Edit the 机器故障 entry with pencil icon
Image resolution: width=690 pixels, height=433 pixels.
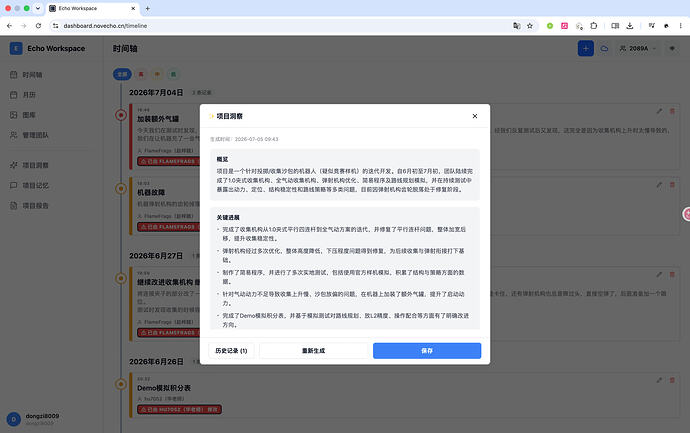[x=659, y=185]
